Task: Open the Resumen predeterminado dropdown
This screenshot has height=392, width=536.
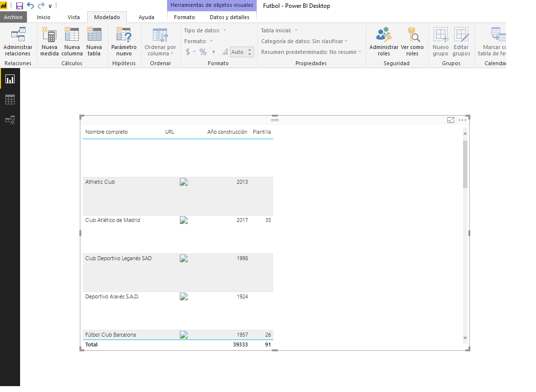Action: tap(361, 52)
